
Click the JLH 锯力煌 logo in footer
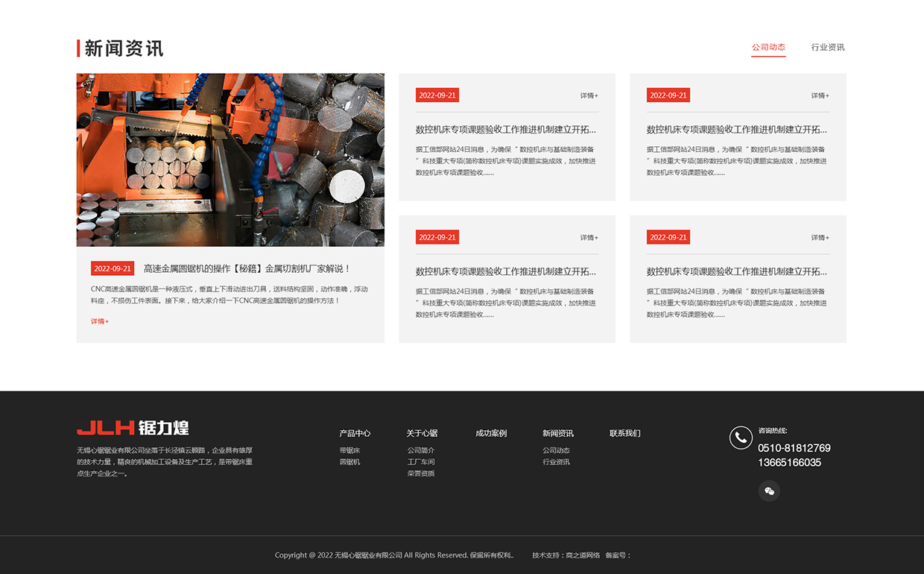coord(133,428)
